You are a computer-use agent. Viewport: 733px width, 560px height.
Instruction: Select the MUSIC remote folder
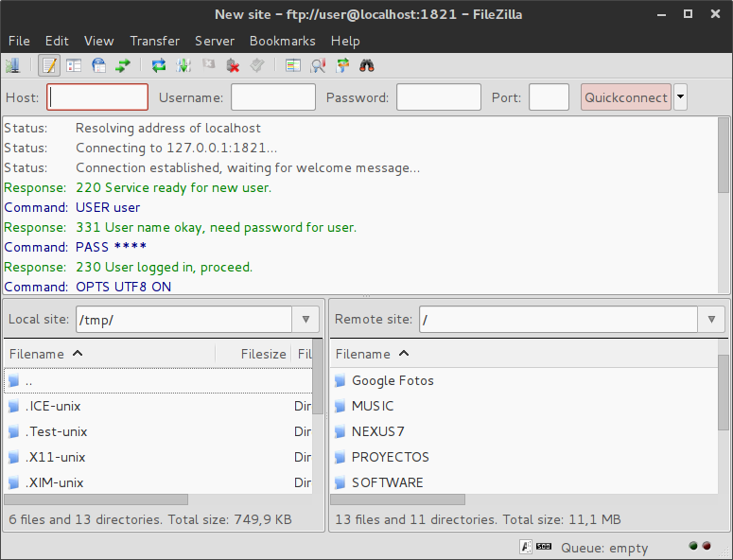(524, 406)
